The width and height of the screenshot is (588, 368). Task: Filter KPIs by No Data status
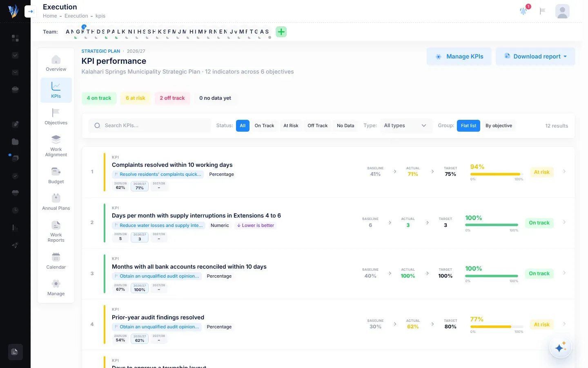[345, 126]
